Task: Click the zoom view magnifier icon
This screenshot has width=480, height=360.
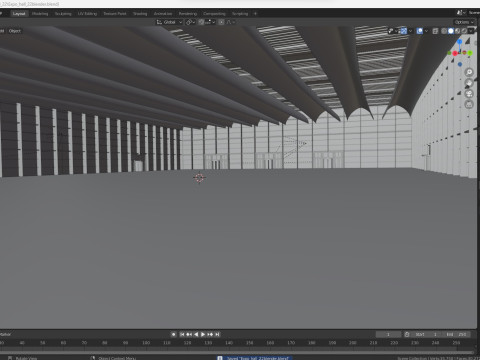Action: 469,72
